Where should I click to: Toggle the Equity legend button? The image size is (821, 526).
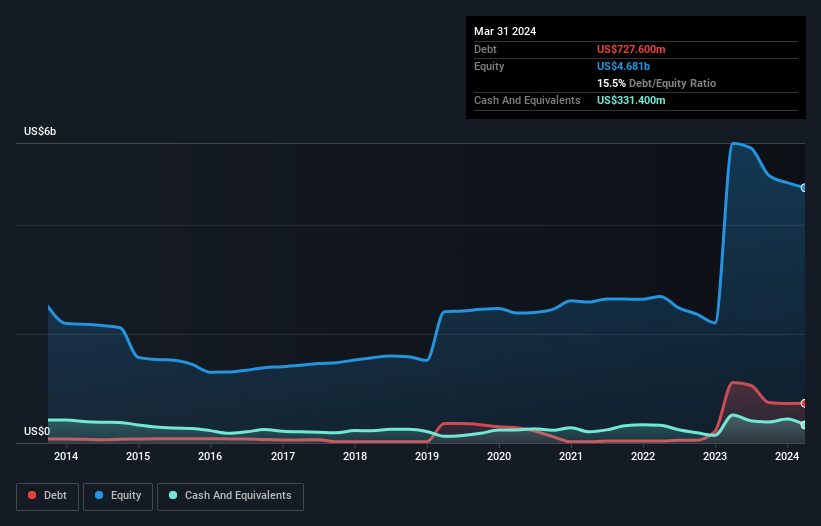pos(118,496)
